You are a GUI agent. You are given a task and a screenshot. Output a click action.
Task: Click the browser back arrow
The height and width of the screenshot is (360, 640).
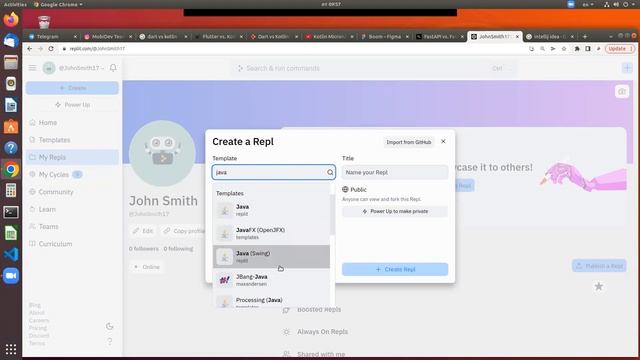click(29, 49)
